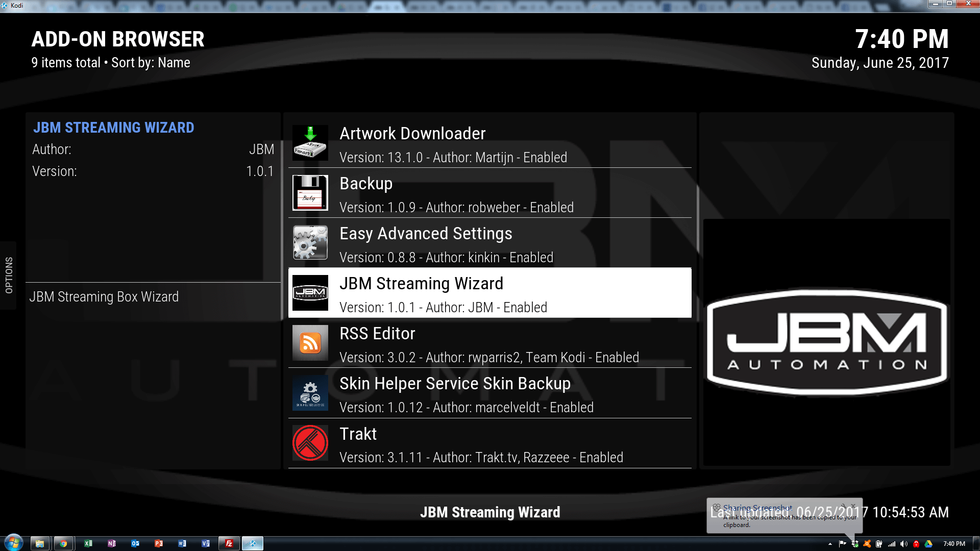980x551 pixels.
Task: Switch to FileZilla in the taskbar
Action: (x=229, y=543)
